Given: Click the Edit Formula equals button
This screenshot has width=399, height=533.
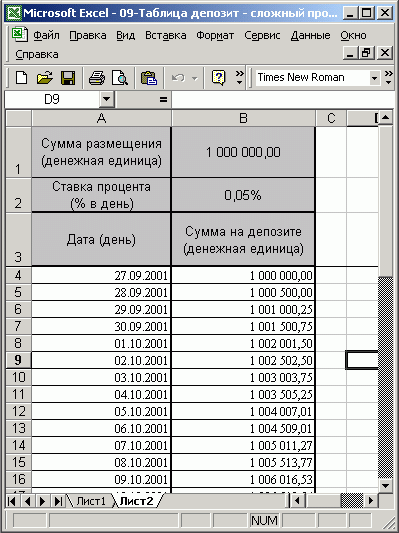Looking at the screenshot, I should 163,100.
